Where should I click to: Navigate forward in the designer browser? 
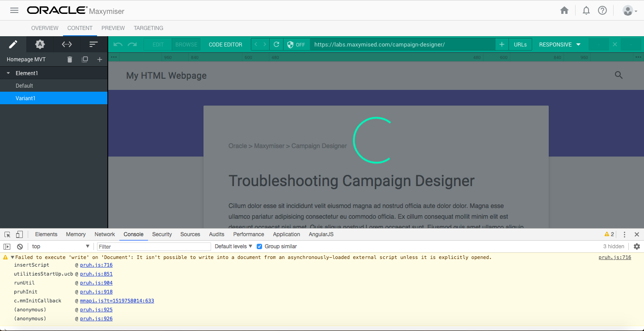click(x=265, y=44)
